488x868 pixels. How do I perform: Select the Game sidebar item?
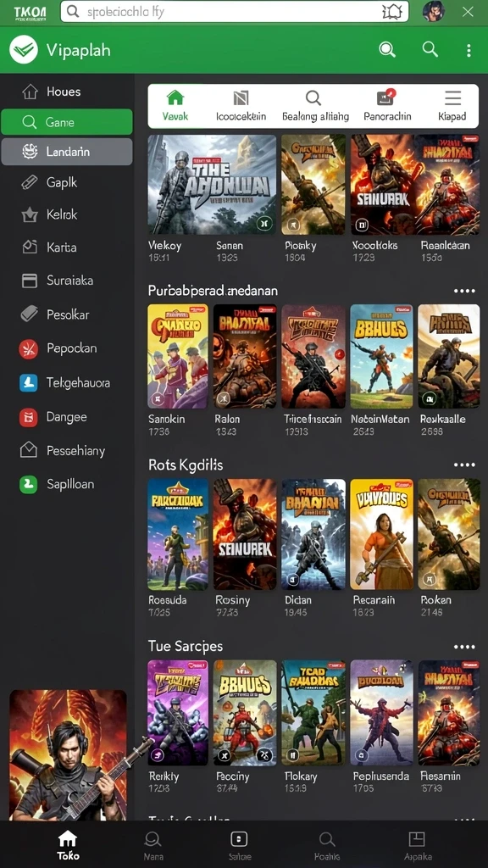point(66,122)
